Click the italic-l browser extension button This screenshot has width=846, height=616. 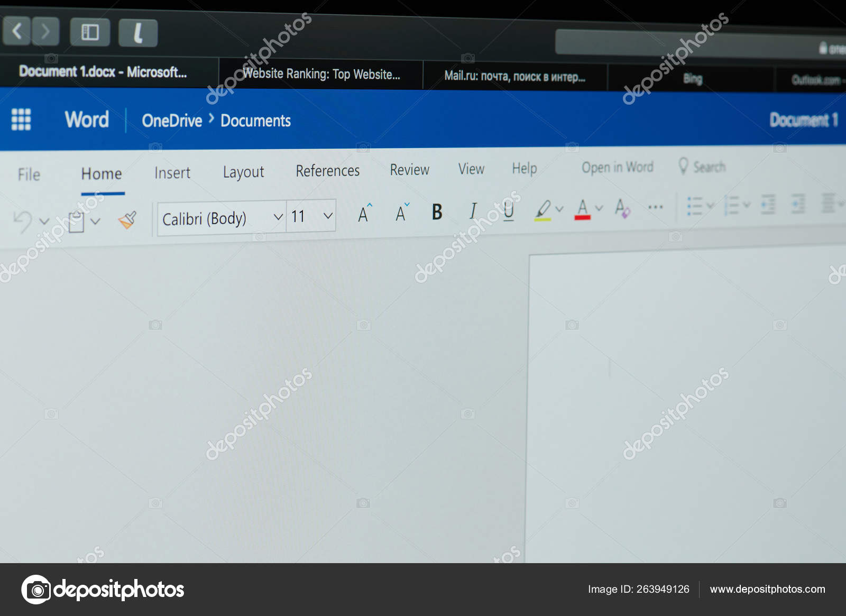point(138,33)
